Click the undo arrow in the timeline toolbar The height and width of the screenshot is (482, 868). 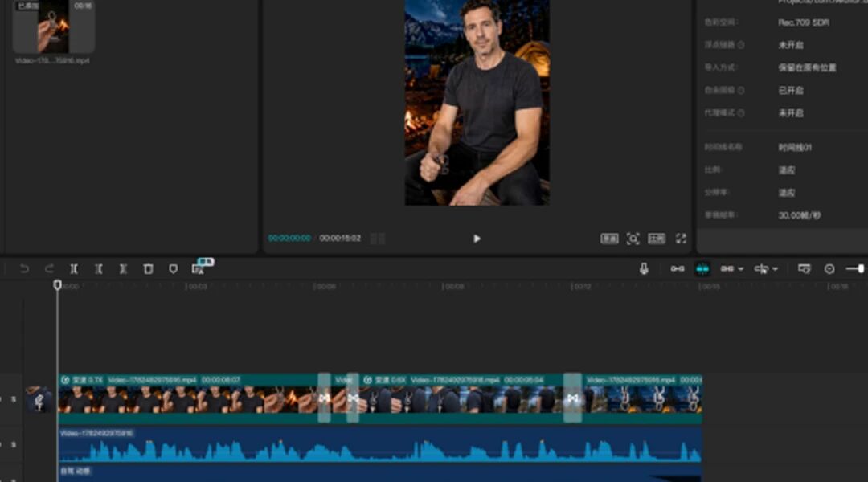(24, 269)
